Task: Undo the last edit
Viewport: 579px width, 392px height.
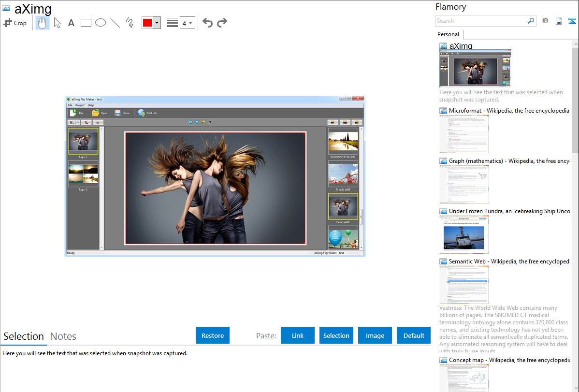Action: (x=207, y=23)
